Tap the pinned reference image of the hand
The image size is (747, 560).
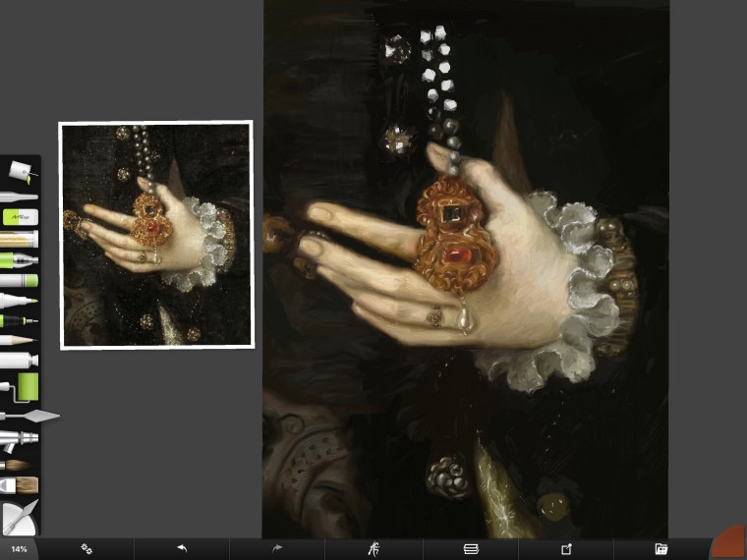click(156, 235)
